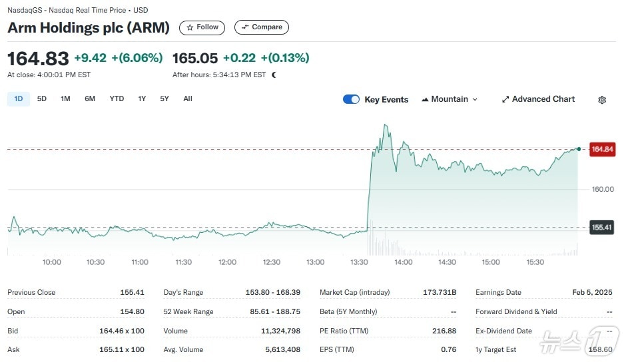Click the Arm Holdings plc (ARM) title

click(x=89, y=27)
